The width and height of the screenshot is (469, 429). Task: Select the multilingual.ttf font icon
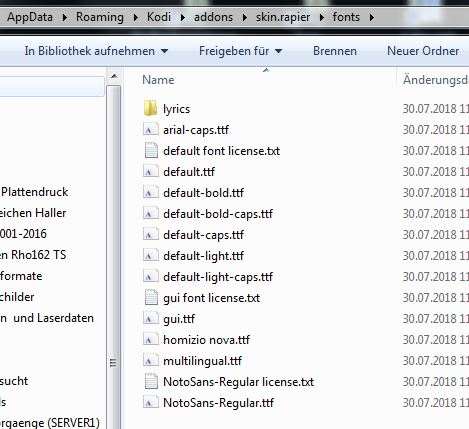(x=150, y=361)
